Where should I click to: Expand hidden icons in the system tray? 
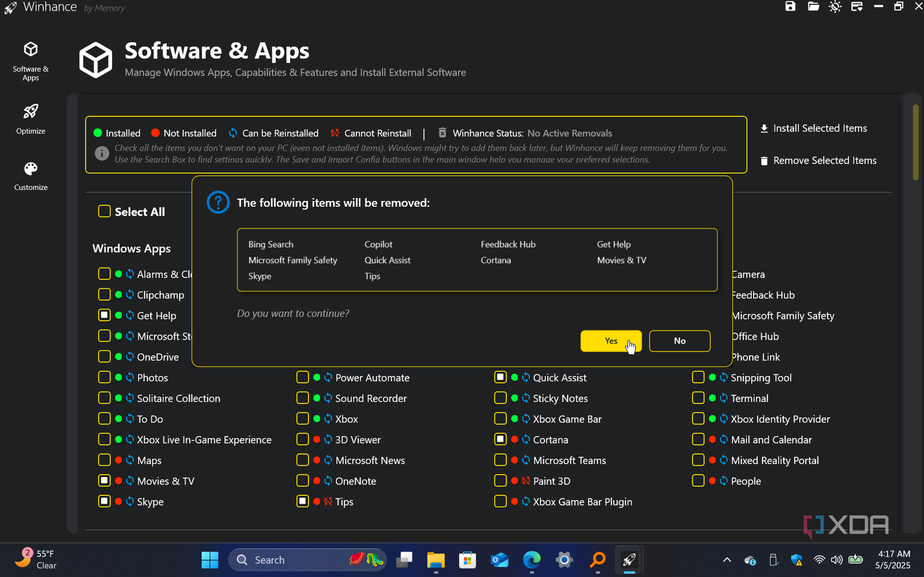pyautogui.click(x=726, y=560)
